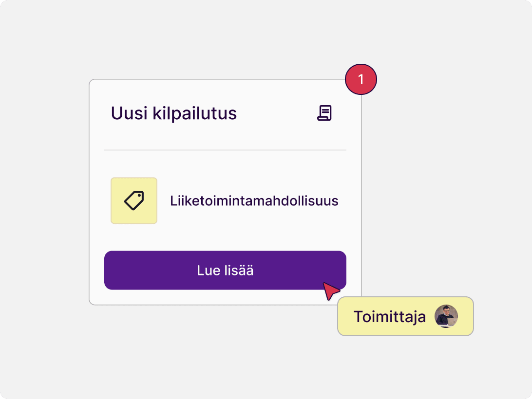The height and width of the screenshot is (399, 532).
Task: Select the yellow Toimittaja badge
Action: (405, 316)
